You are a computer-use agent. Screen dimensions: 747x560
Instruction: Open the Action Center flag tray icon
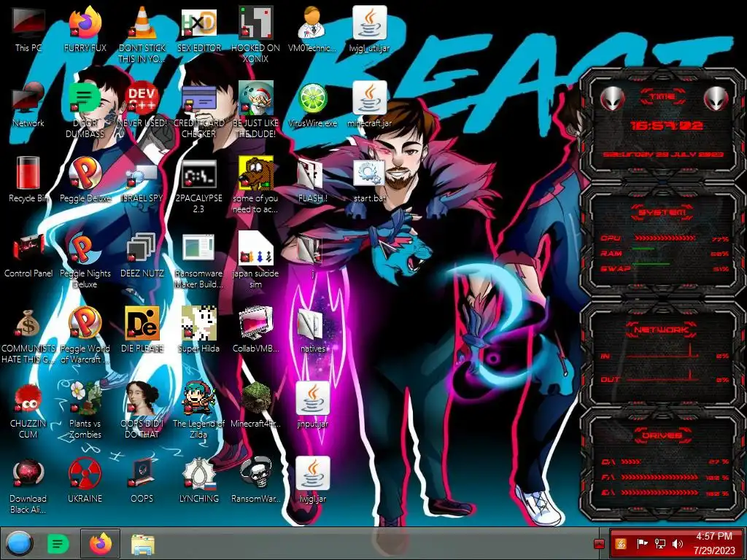click(x=642, y=543)
